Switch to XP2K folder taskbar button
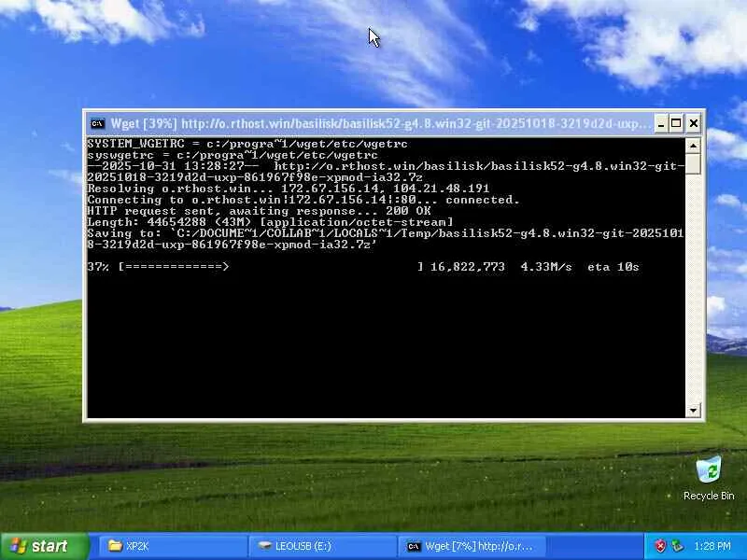The height and width of the screenshot is (560, 747). click(174, 546)
